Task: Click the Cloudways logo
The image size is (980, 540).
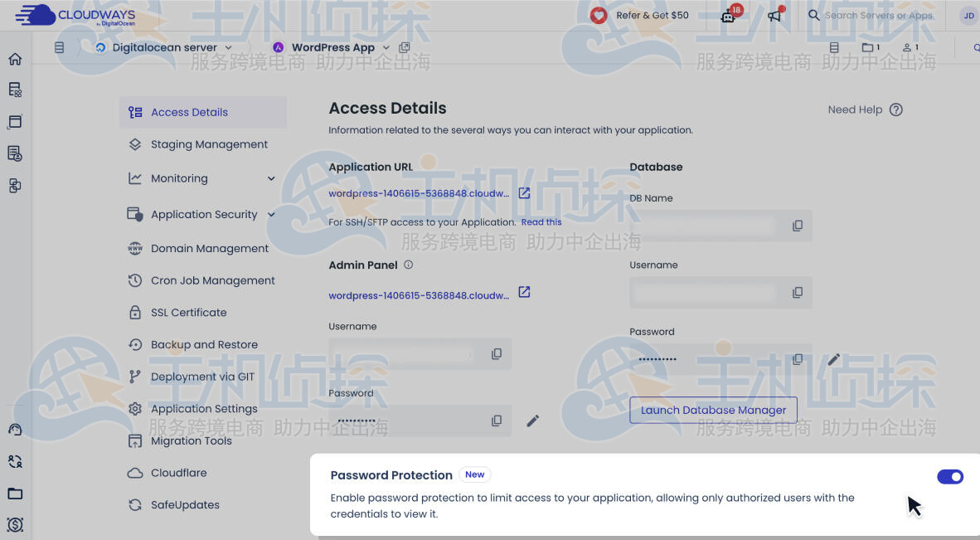Action: pos(75,16)
